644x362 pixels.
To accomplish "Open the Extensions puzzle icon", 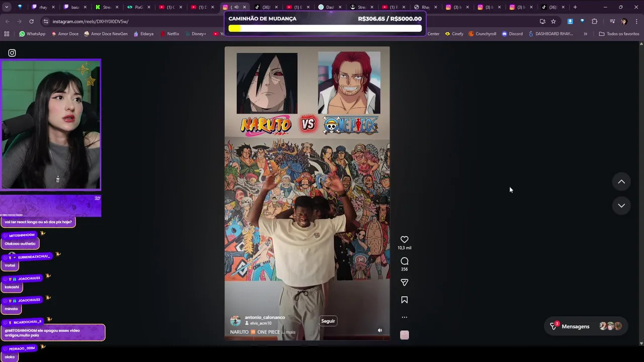I will click(x=595, y=22).
